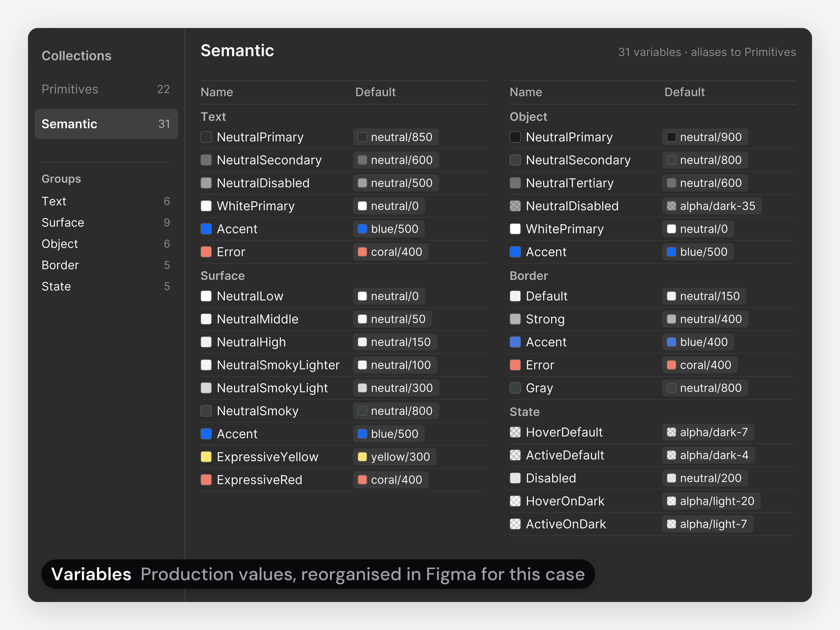The width and height of the screenshot is (840, 630).
Task: Open the neutral/300 alias value
Action: (396, 388)
